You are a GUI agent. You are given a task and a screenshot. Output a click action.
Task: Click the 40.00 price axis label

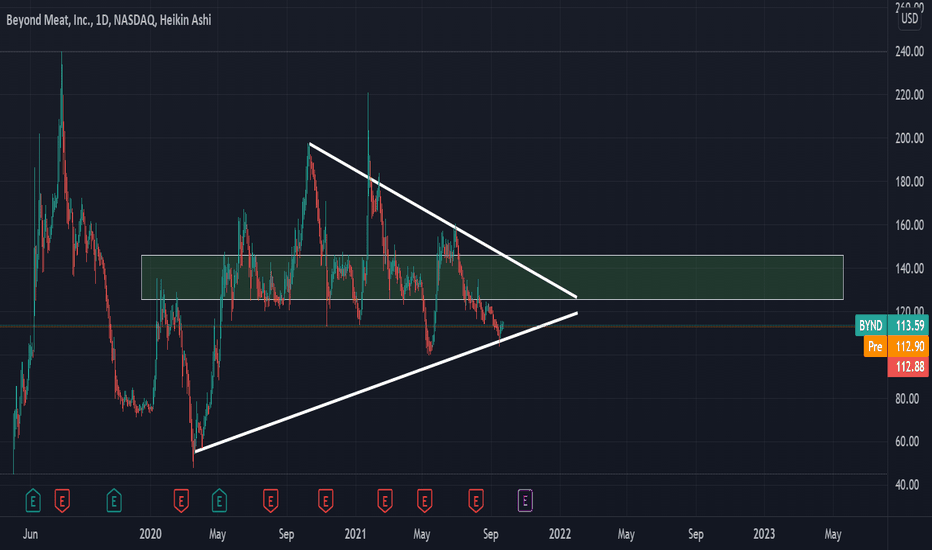(907, 485)
